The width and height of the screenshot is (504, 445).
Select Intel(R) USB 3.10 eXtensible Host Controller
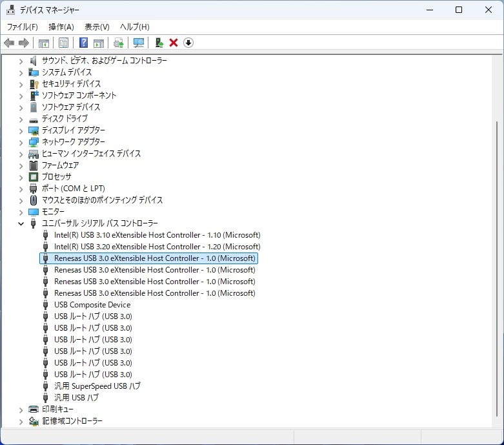[157, 235]
